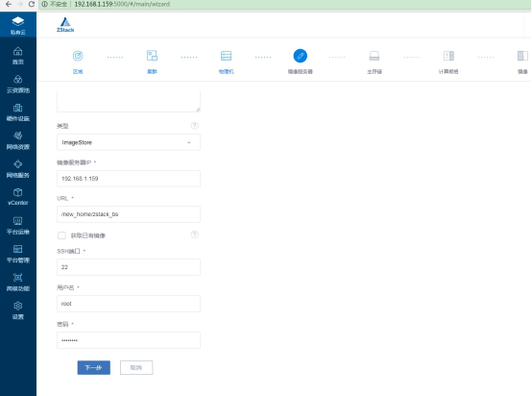Click the help icon beside 类型 label
This screenshot has height=396, width=532.
point(194,126)
